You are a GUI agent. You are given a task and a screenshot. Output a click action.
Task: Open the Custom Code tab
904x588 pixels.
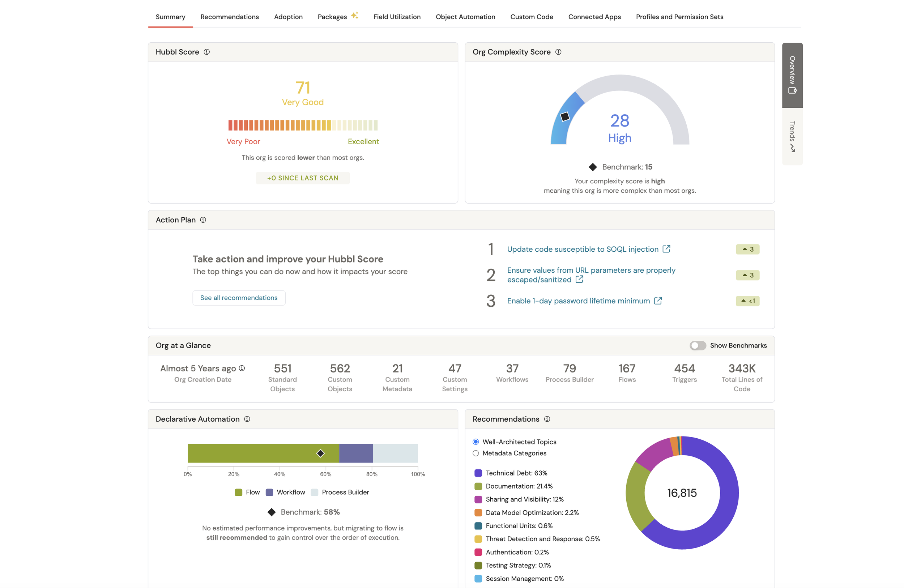532,17
